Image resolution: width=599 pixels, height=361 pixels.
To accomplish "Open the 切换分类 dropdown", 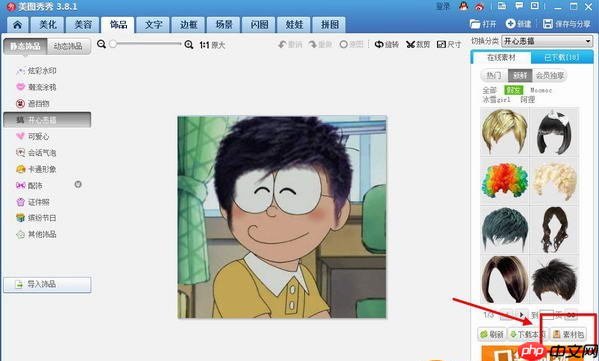I will pos(547,41).
